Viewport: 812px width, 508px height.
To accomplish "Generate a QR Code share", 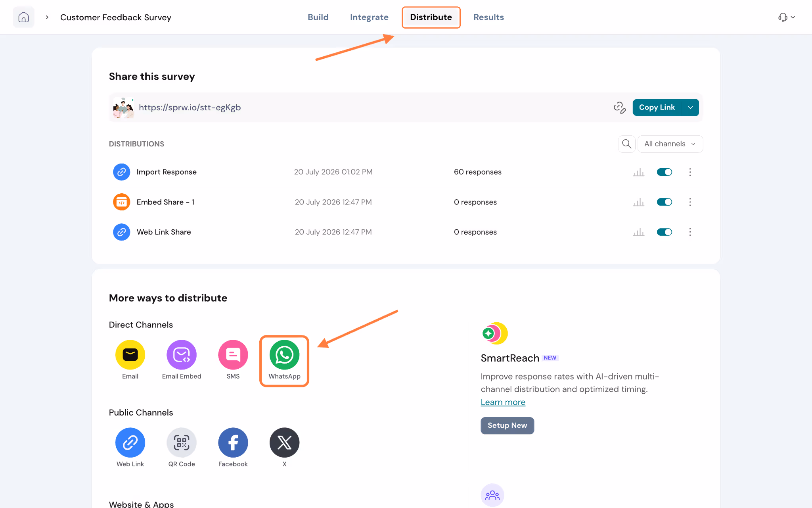I will pos(182,447).
